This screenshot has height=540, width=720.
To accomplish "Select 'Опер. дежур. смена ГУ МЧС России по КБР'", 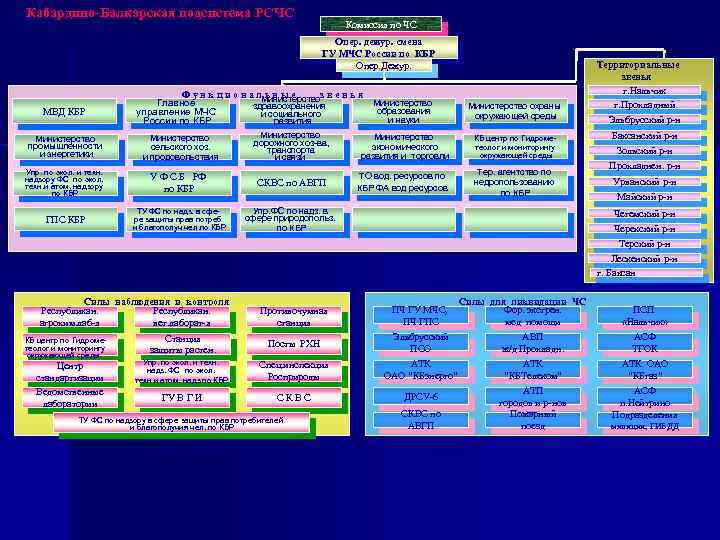I will [379, 47].
